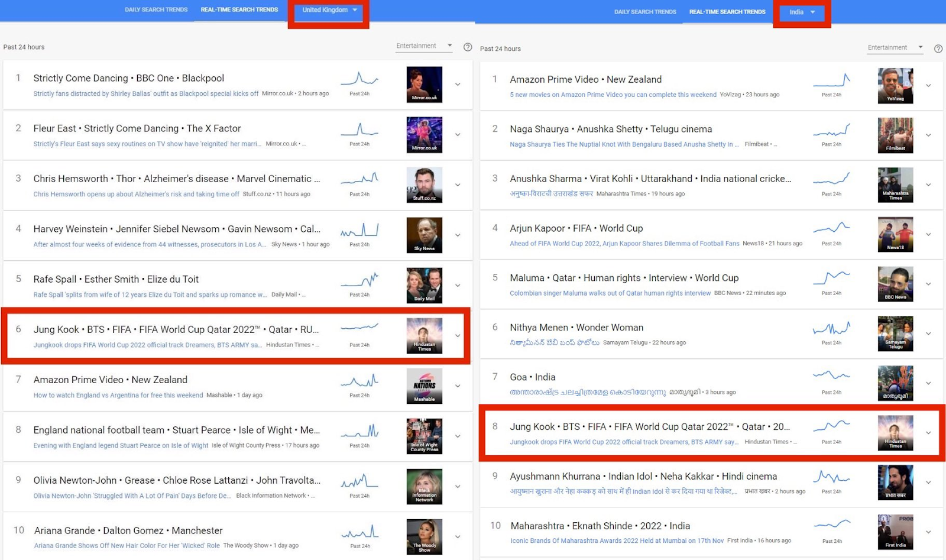Viewport: 946px width, 560px height.
Task: View the Past 24h sparkline for Nithya Menen
Action: [x=831, y=328]
